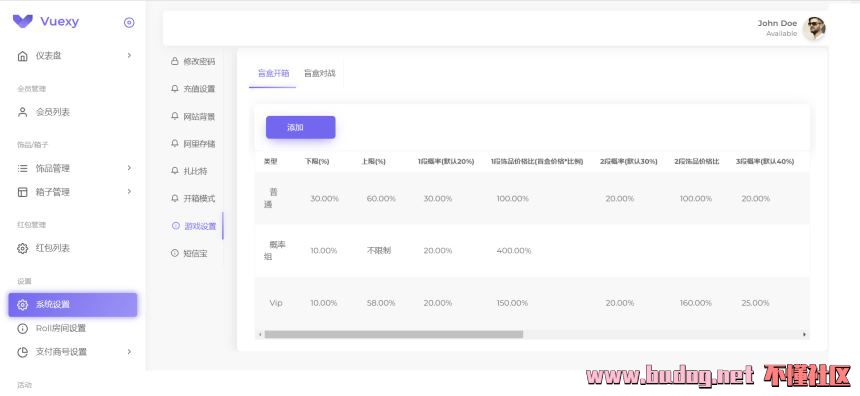
Task: Click the 1段概率(默认20%) column header
Action: point(446,162)
